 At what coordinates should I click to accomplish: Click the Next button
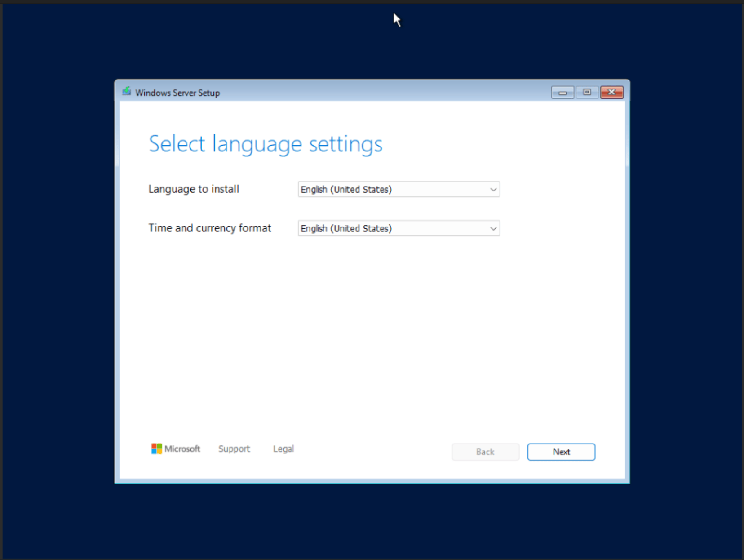coord(561,452)
